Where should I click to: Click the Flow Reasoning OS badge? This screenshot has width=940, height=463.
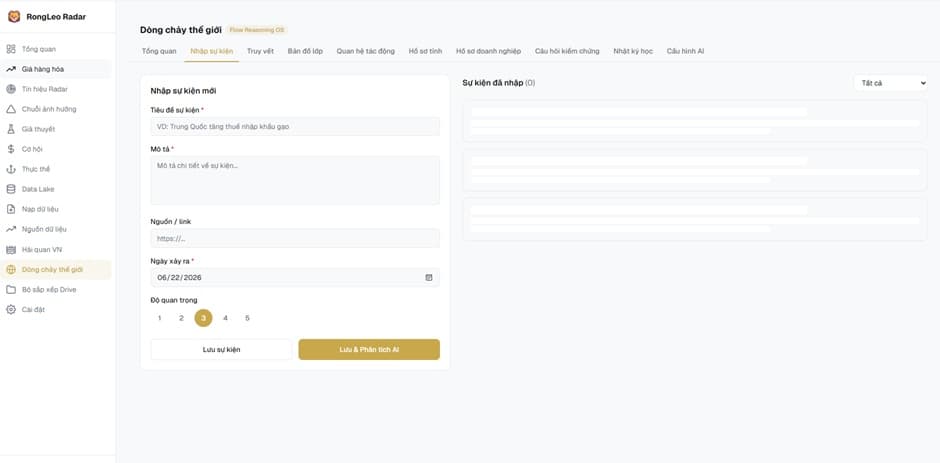tap(257, 30)
